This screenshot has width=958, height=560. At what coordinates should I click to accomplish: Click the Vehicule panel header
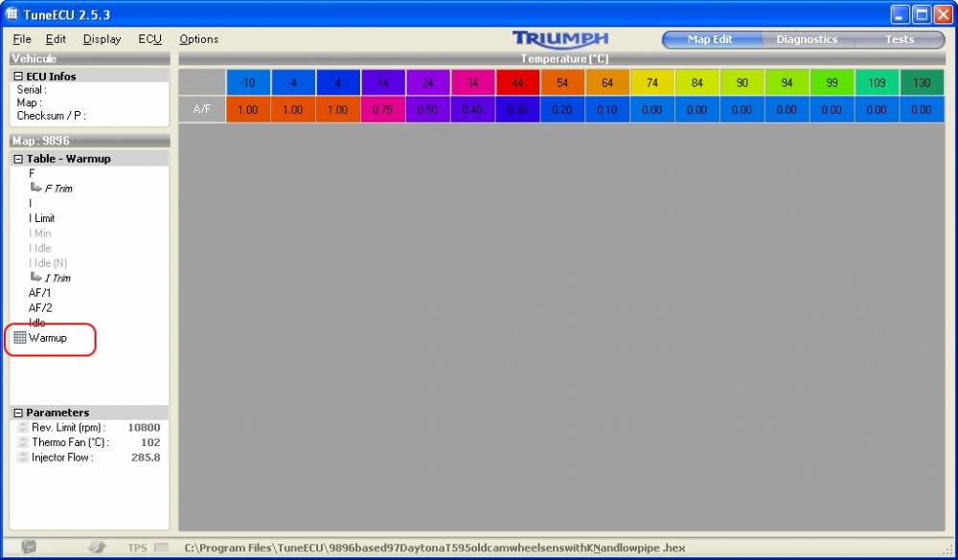[90, 58]
